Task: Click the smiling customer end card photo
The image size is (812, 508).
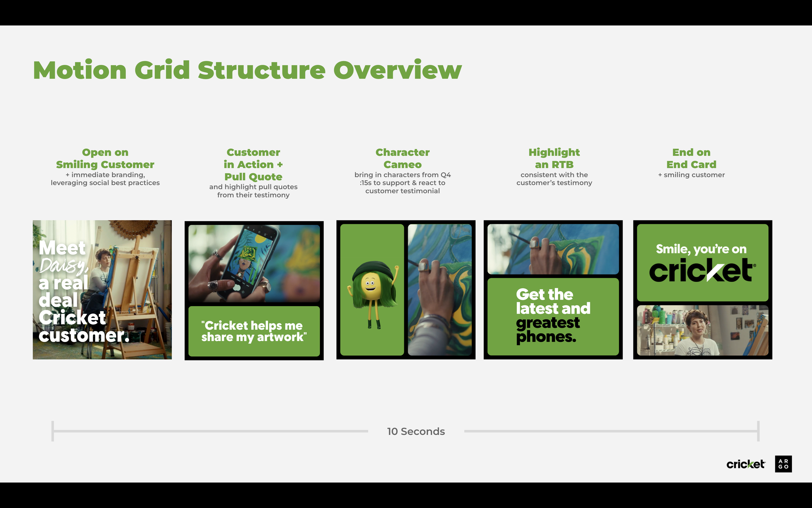Action: [x=702, y=331]
